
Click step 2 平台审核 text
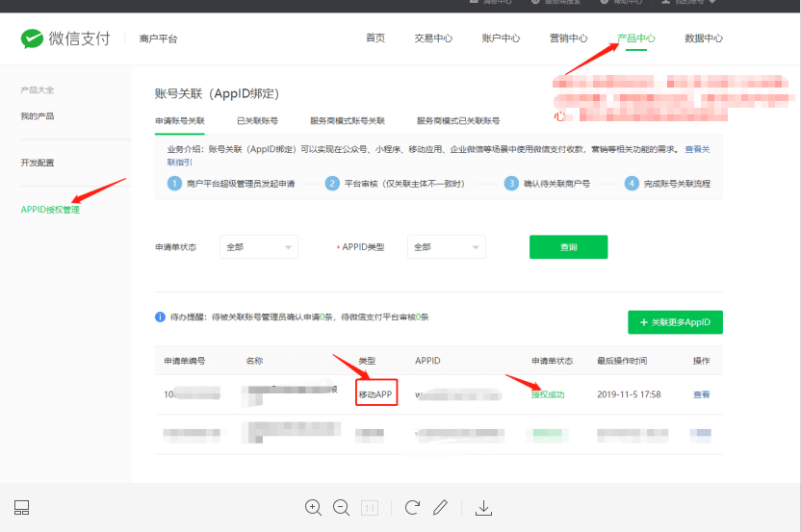point(404,184)
